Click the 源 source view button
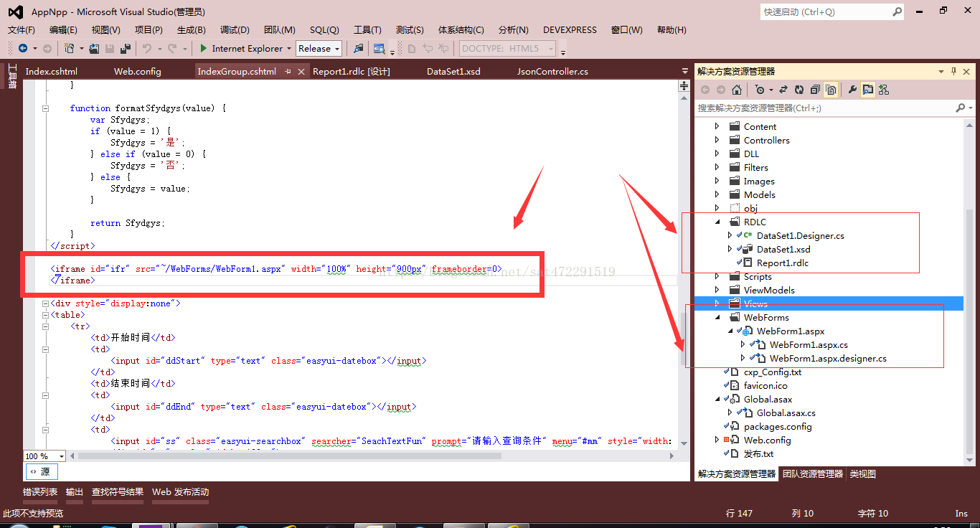Image resolution: width=980 pixels, height=528 pixels. [x=41, y=471]
